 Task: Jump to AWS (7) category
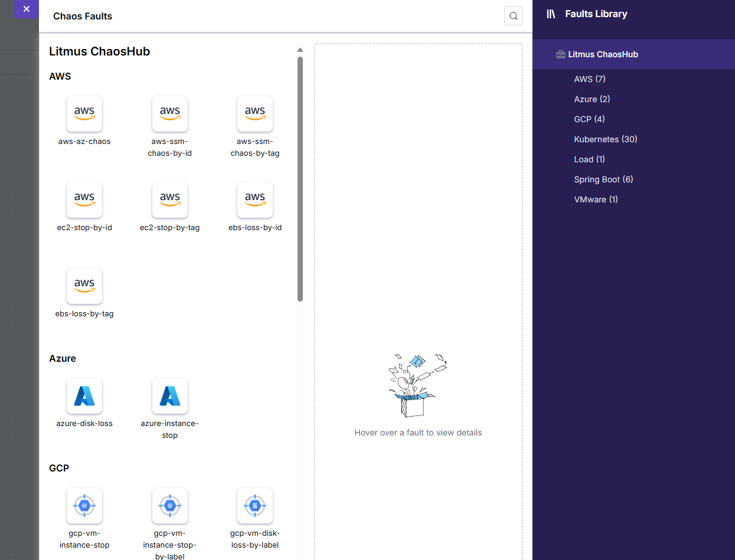(x=590, y=79)
